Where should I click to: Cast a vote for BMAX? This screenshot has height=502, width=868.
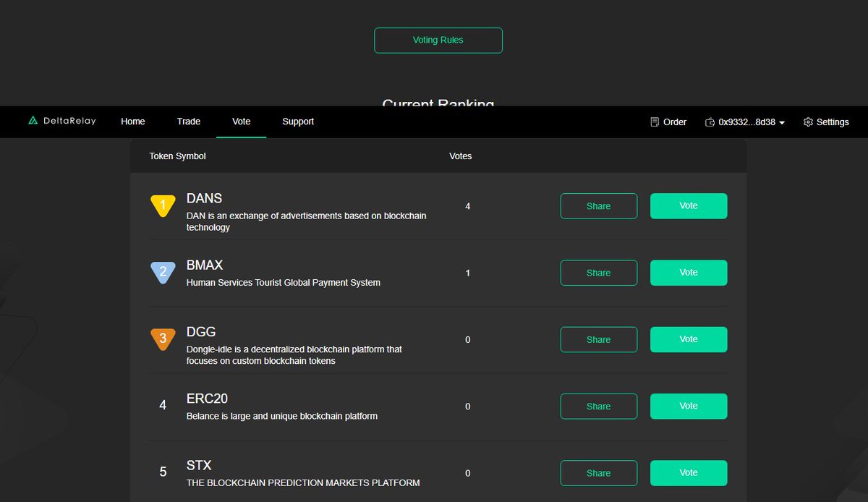(x=688, y=273)
